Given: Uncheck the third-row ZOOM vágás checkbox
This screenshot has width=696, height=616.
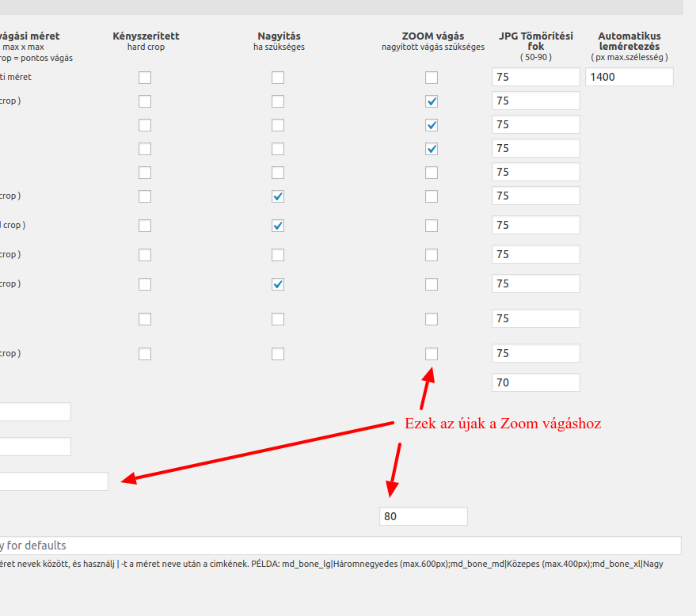Looking at the screenshot, I should [432, 125].
